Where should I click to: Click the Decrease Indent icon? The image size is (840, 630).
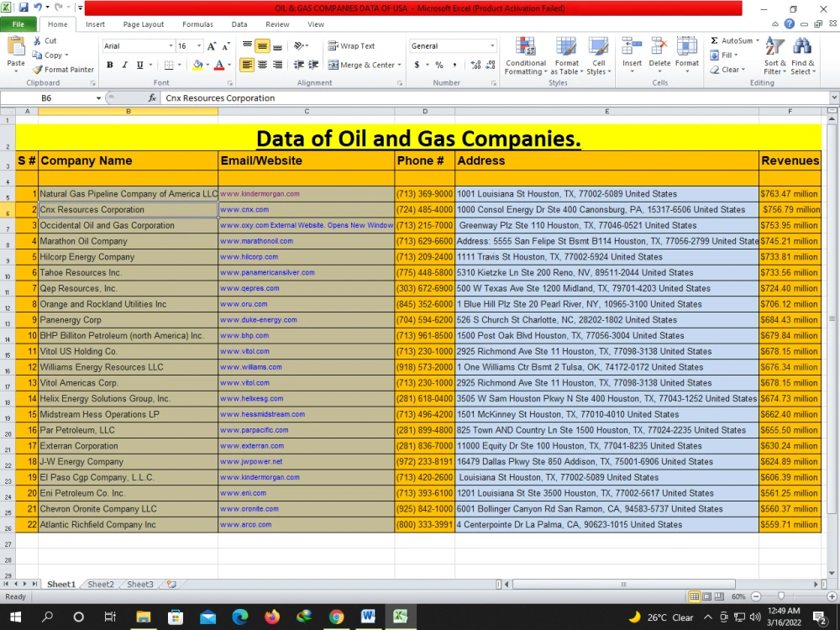coord(298,65)
